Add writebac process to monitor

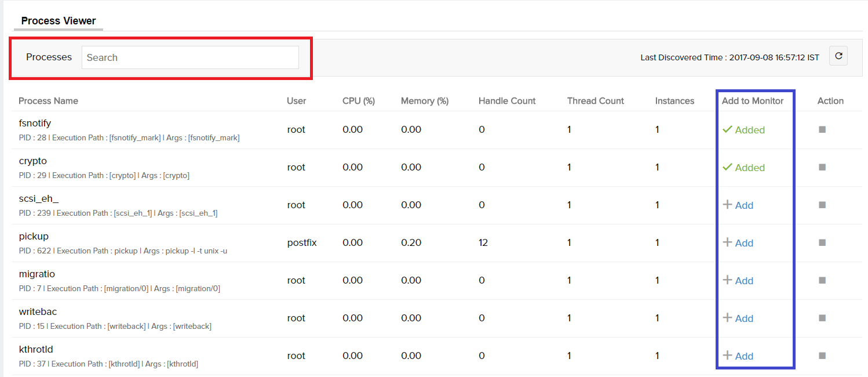[x=738, y=318]
